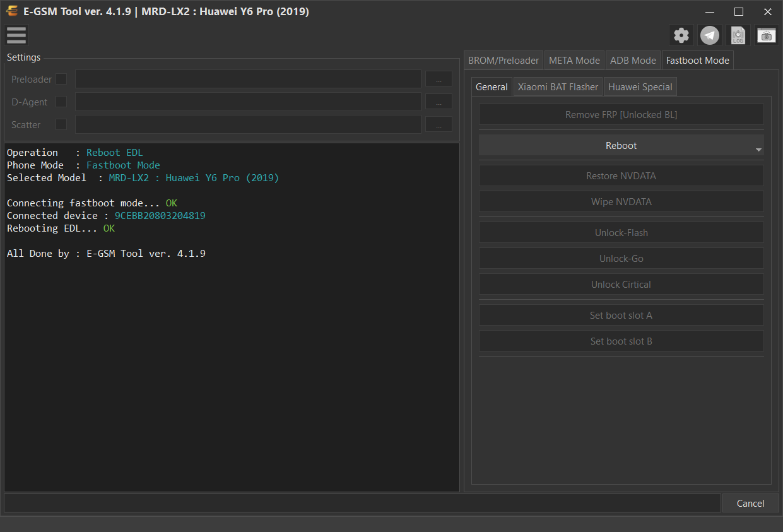
Task: Browse for Preloader file with ... button
Action: click(x=439, y=79)
